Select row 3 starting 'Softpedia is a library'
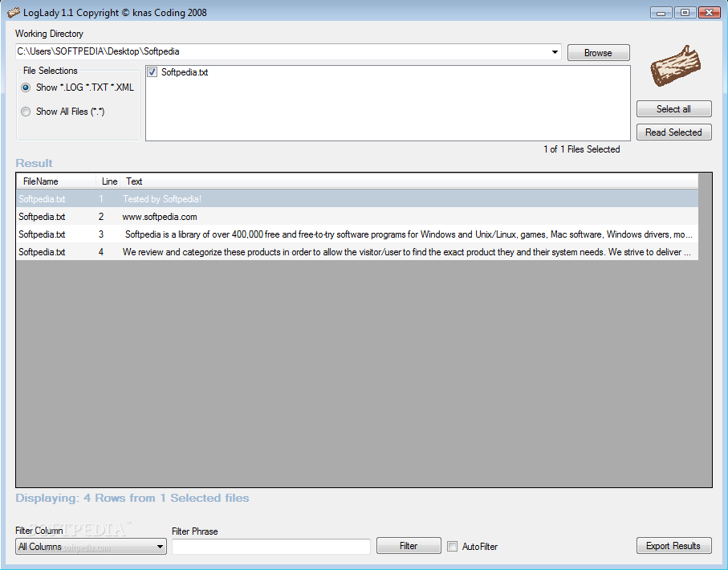The width and height of the screenshot is (728, 570). point(357,234)
